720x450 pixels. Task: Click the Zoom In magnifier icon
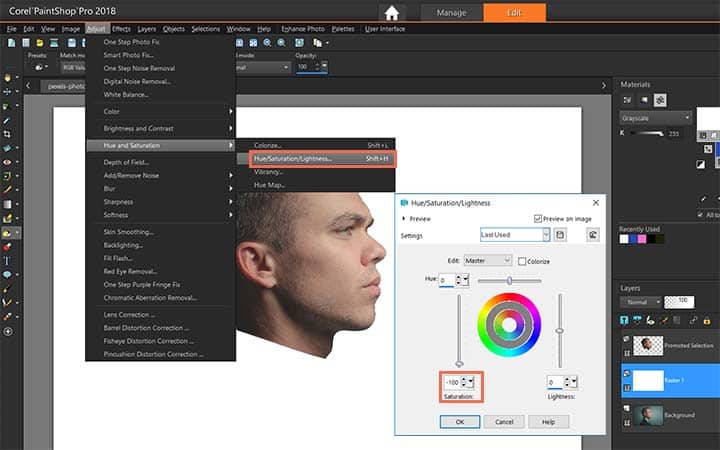click(x=281, y=43)
